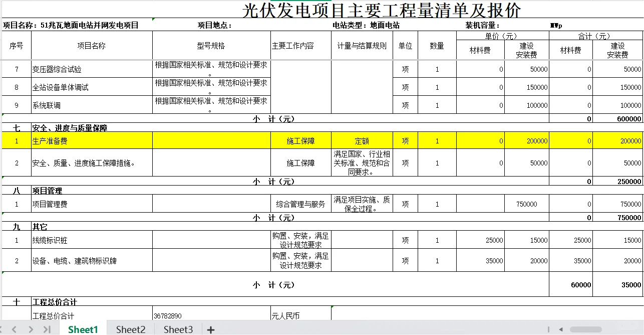Select the active Sheet1 tab
The height and width of the screenshot is (335, 644).
[83, 329]
